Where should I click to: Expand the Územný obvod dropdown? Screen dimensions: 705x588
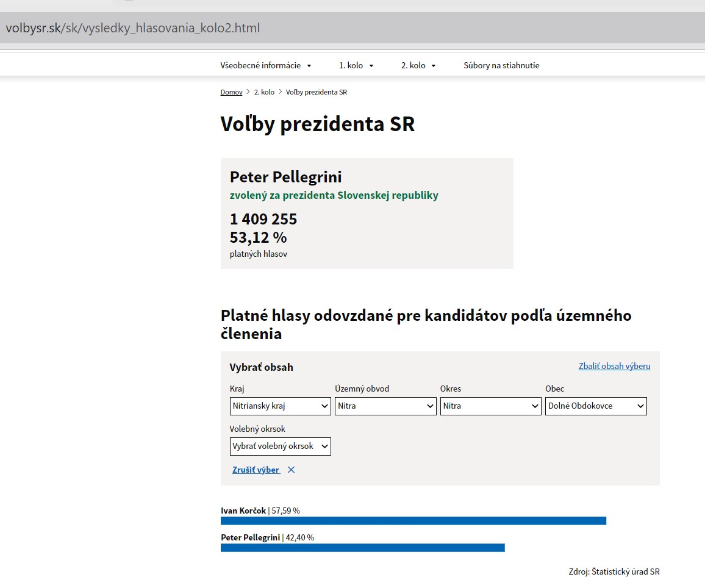point(385,406)
